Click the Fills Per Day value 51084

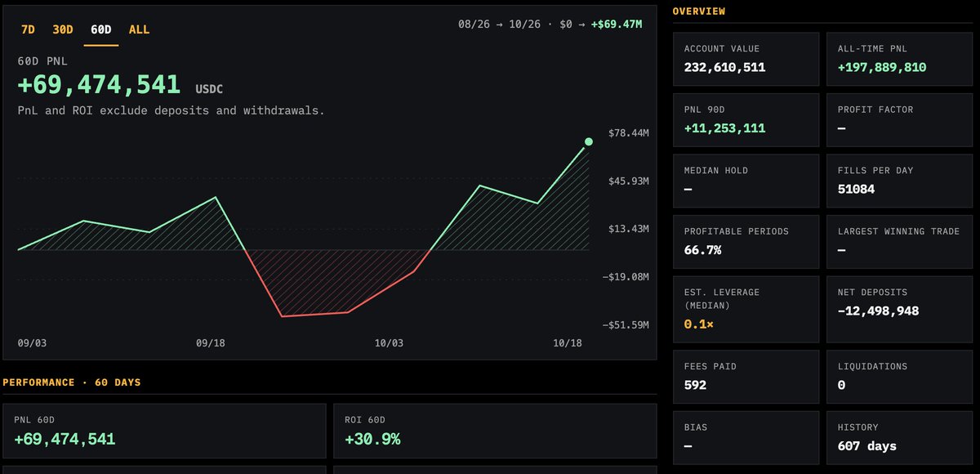click(856, 189)
